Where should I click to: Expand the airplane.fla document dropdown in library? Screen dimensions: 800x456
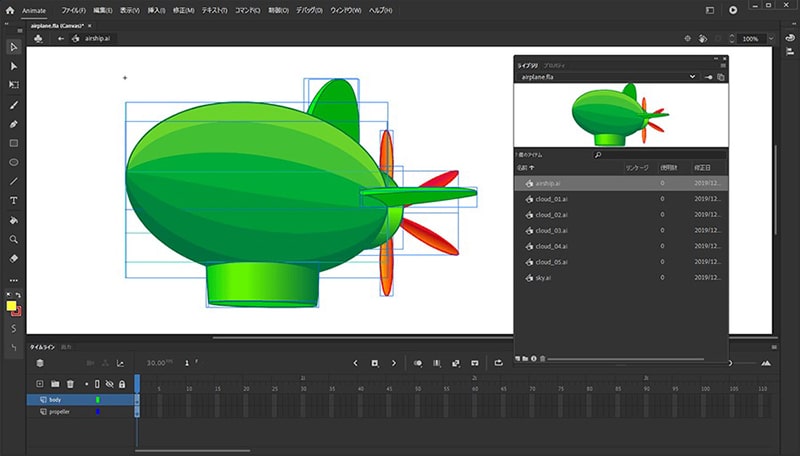click(692, 76)
